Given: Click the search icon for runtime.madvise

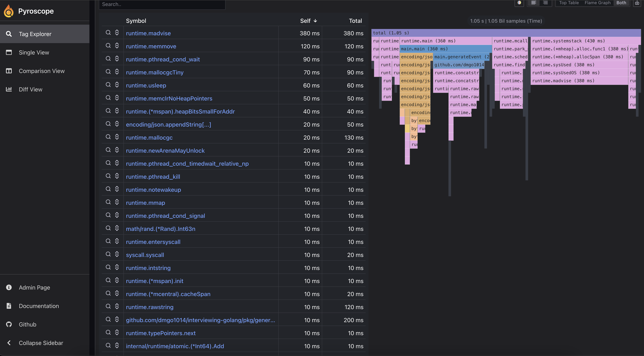Looking at the screenshot, I should point(108,33).
